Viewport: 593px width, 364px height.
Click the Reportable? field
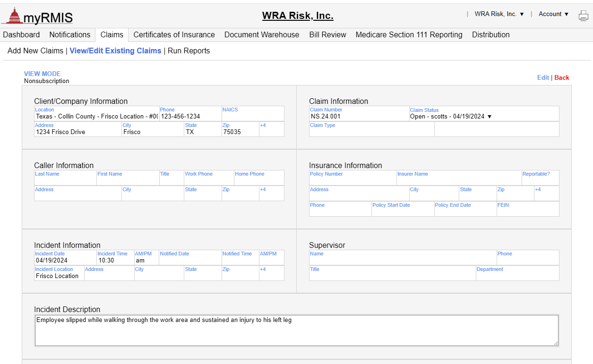click(540, 178)
